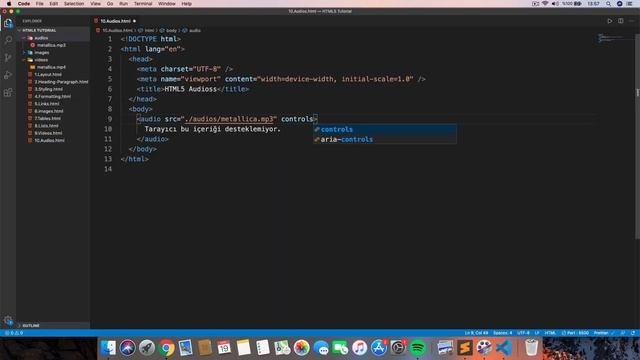Open Google Chrome from the dock
640x360 pixels.
166,348
